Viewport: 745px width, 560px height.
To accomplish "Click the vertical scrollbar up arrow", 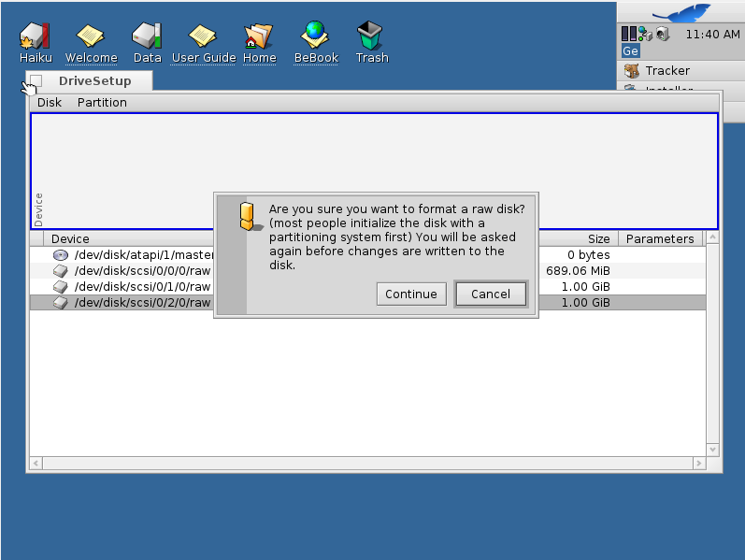I will (x=712, y=238).
